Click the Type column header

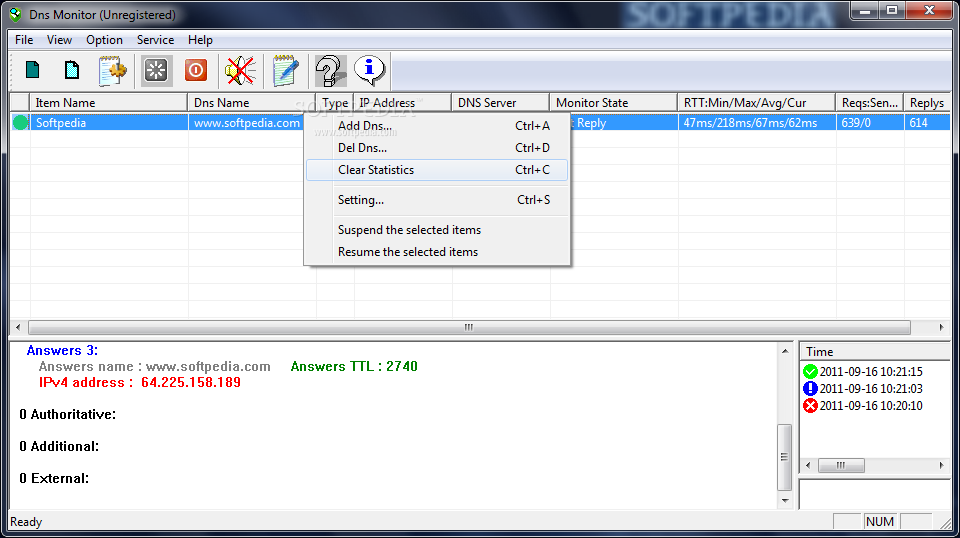pyautogui.click(x=335, y=103)
